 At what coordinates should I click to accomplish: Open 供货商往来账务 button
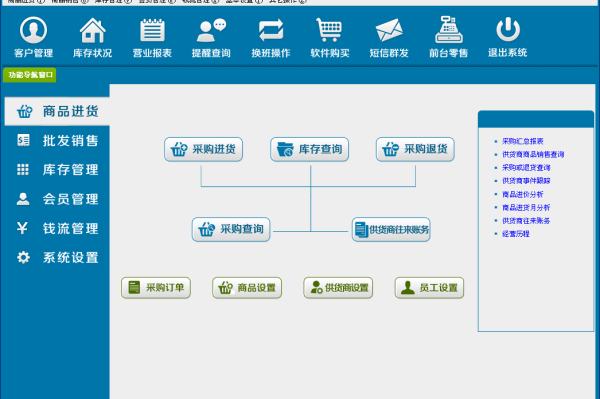[391, 230]
